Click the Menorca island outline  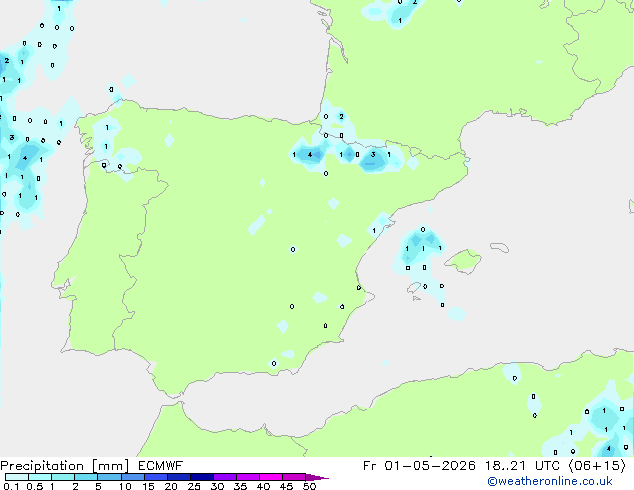coord(500,247)
